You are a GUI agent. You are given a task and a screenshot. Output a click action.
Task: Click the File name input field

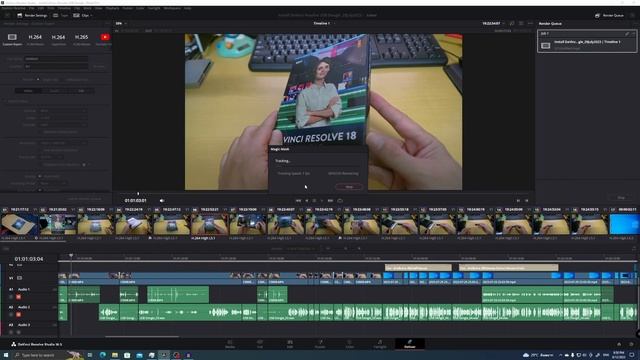pos(56,59)
